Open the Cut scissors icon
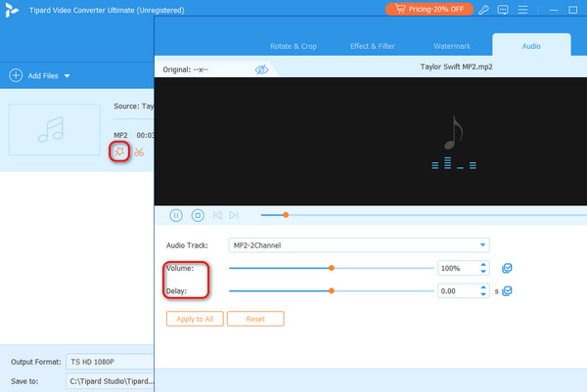587x392 pixels. coord(139,152)
